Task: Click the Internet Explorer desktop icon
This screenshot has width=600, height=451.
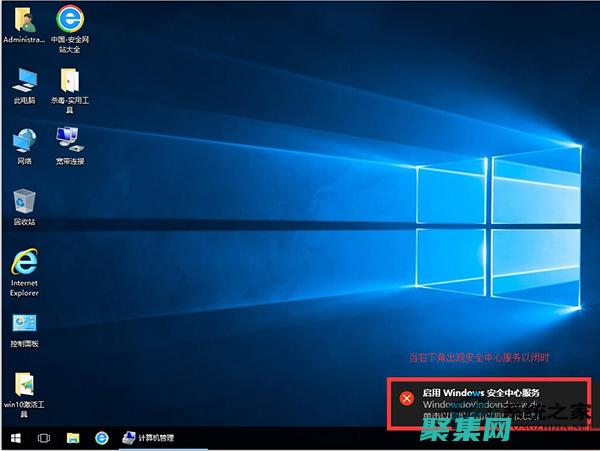Action: point(23,262)
